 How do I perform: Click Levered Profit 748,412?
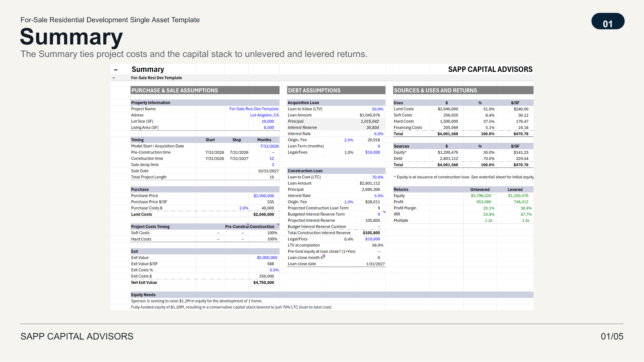(x=521, y=202)
